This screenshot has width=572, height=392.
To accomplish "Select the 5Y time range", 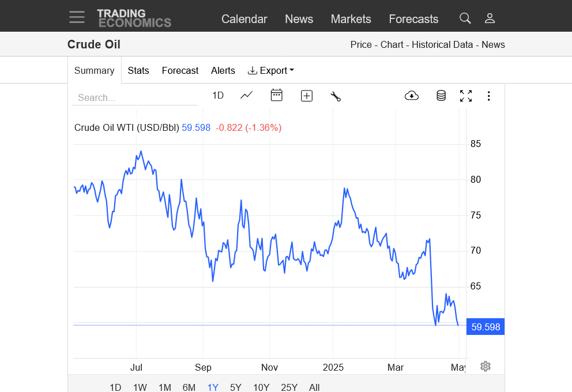I will 236,387.
